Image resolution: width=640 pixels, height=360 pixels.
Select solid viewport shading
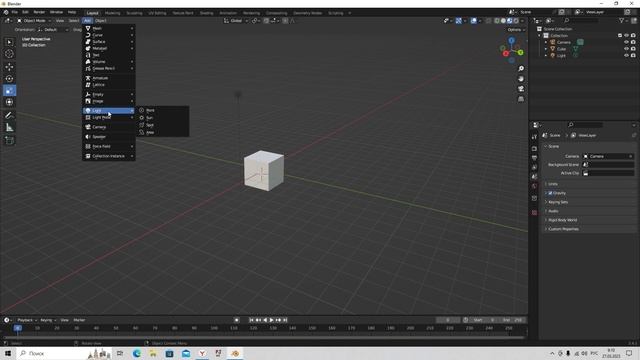(x=503, y=21)
